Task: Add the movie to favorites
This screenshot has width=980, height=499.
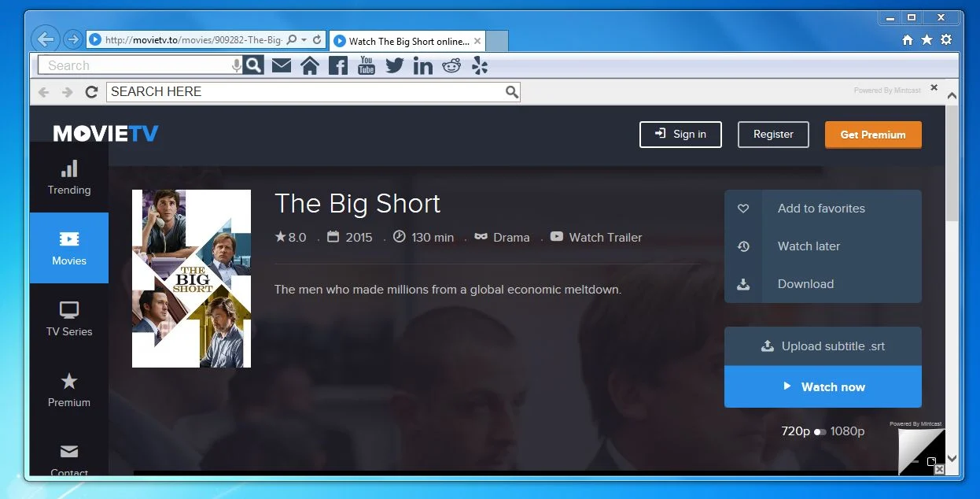Action: click(823, 209)
